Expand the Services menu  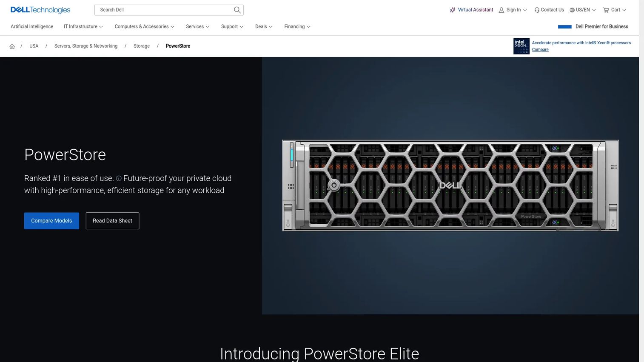198,26
